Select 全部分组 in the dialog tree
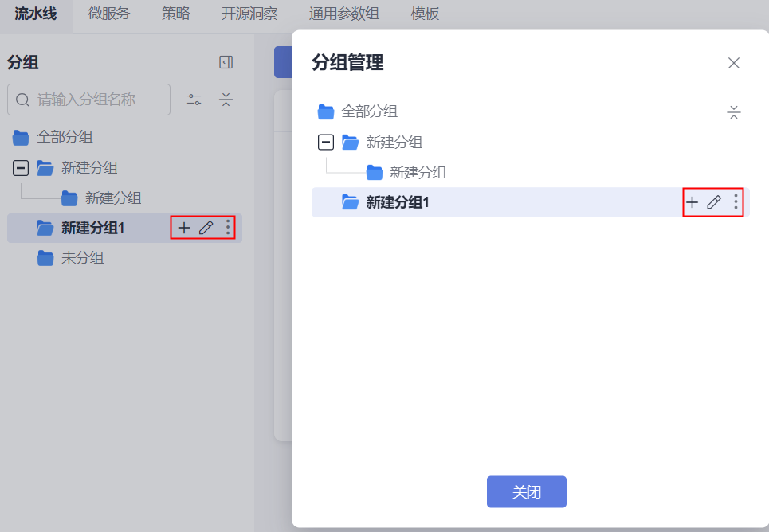The image size is (769, 532). pyautogui.click(x=369, y=111)
